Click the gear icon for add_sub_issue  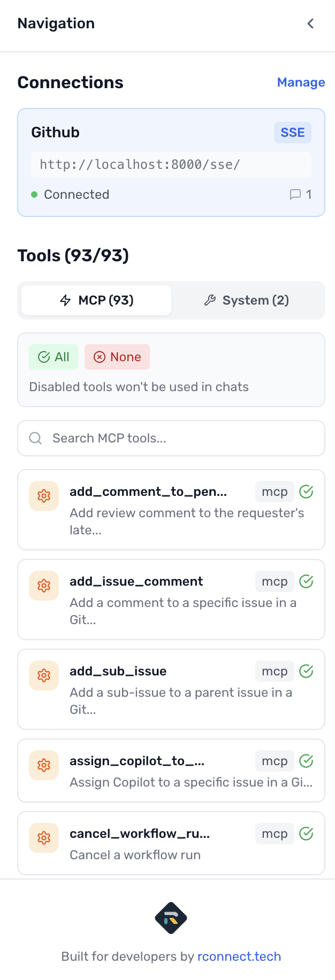(44, 675)
